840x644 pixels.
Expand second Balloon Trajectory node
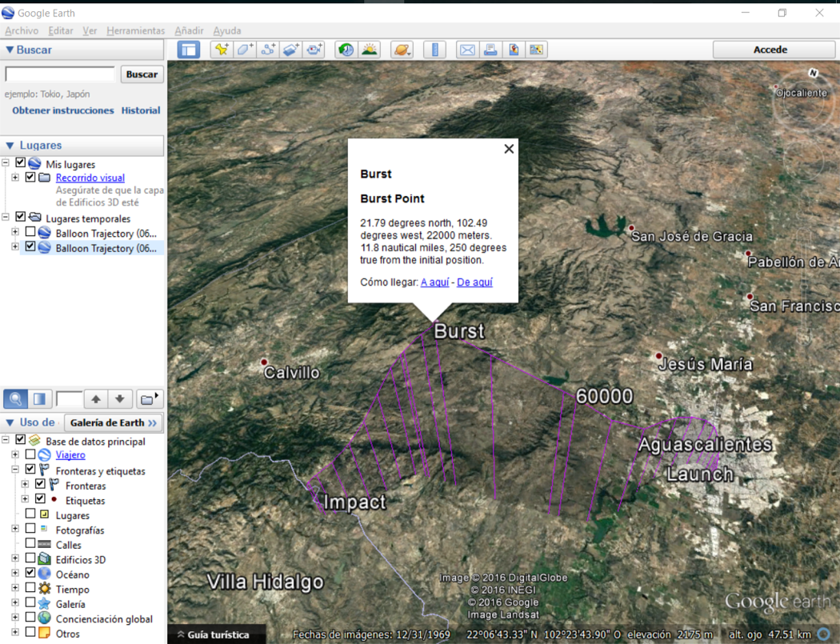point(15,247)
